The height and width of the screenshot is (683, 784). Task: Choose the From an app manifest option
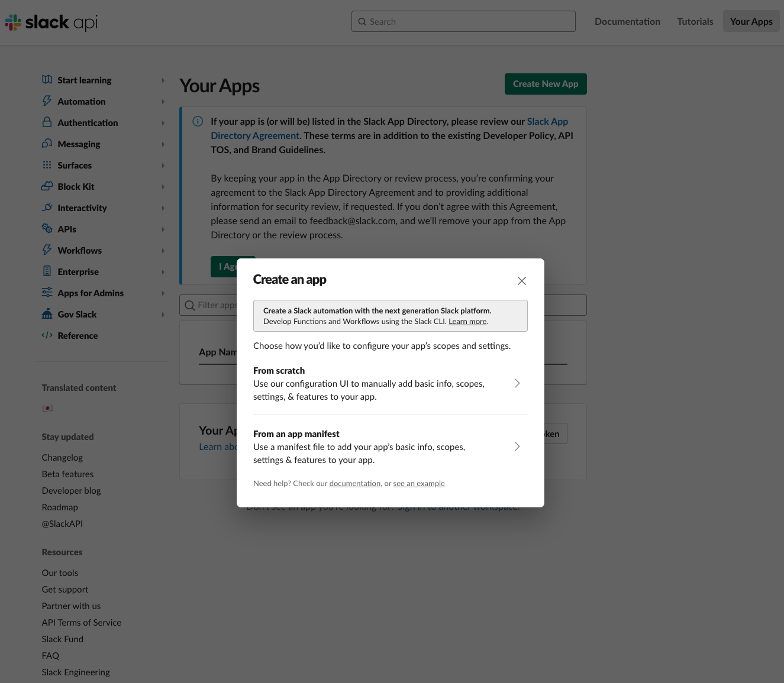coord(391,446)
